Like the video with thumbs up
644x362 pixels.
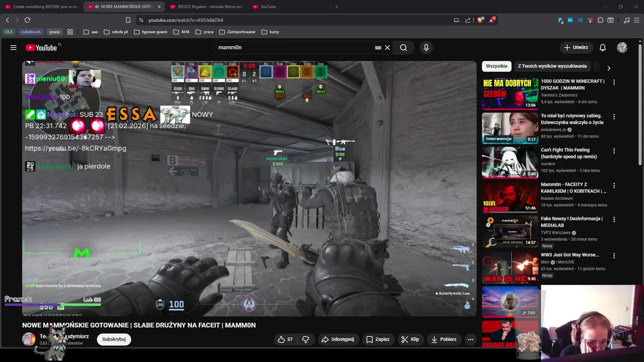pyautogui.click(x=285, y=339)
